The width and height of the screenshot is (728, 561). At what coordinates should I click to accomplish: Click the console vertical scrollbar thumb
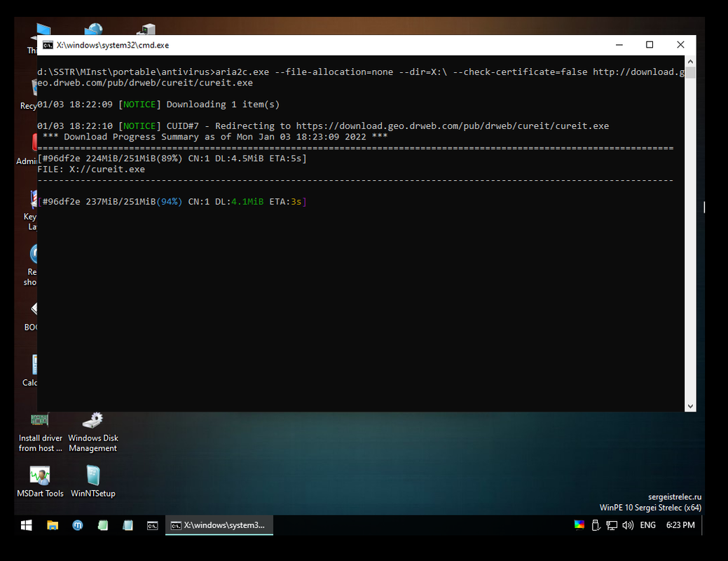coord(690,72)
